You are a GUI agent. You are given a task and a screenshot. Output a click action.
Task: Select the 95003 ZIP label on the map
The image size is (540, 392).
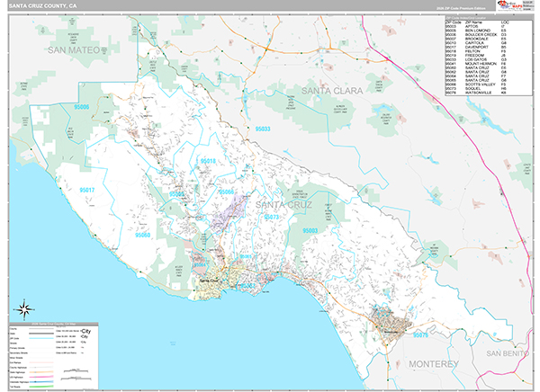tap(310, 230)
